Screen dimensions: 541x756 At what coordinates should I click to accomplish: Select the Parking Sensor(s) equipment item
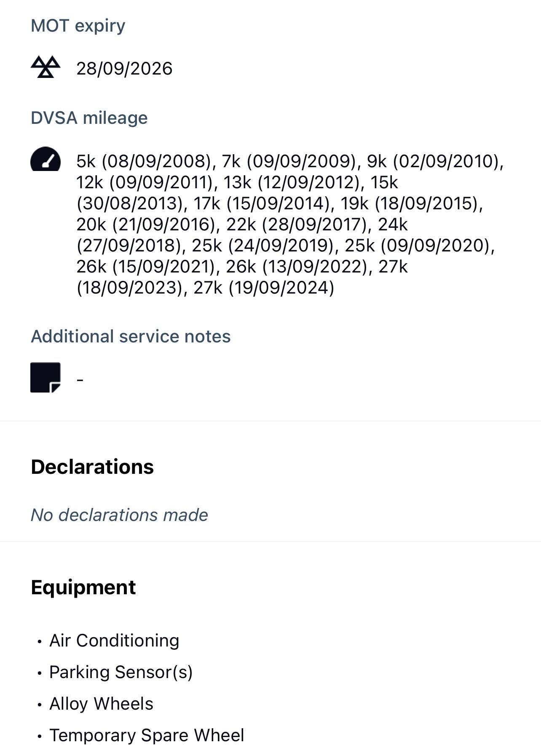click(x=121, y=672)
